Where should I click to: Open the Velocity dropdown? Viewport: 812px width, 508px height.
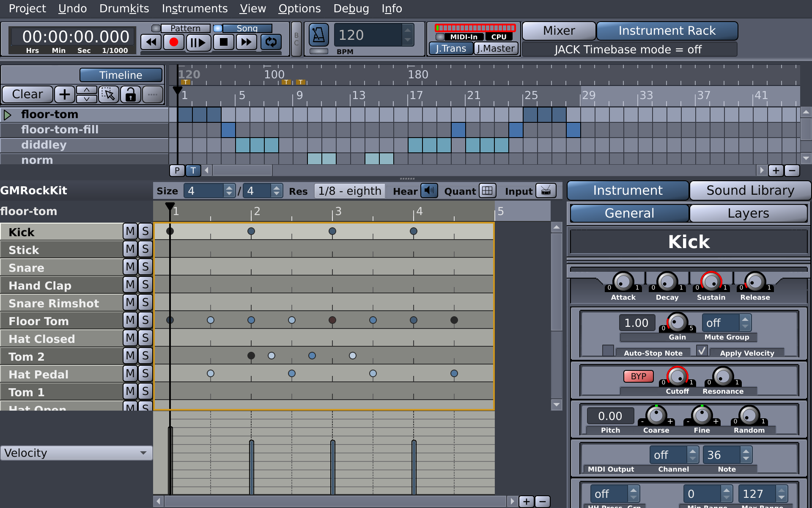pos(76,453)
